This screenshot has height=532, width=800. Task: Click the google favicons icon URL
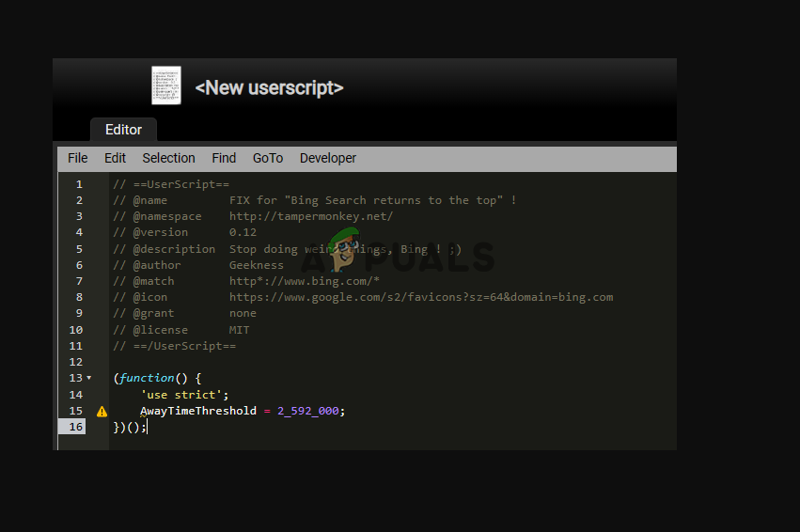421,297
